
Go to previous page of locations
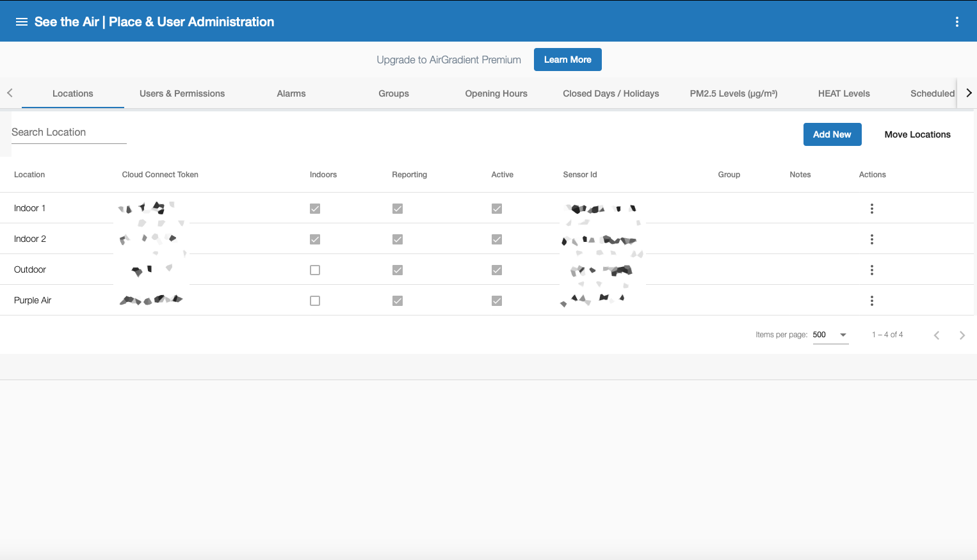936,335
